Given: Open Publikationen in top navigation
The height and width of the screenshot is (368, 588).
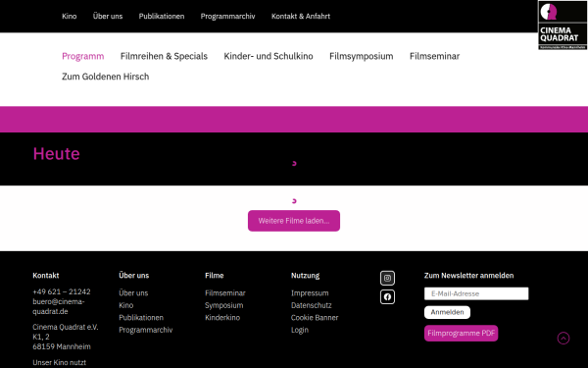Looking at the screenshot, I should tap(162, 16).
